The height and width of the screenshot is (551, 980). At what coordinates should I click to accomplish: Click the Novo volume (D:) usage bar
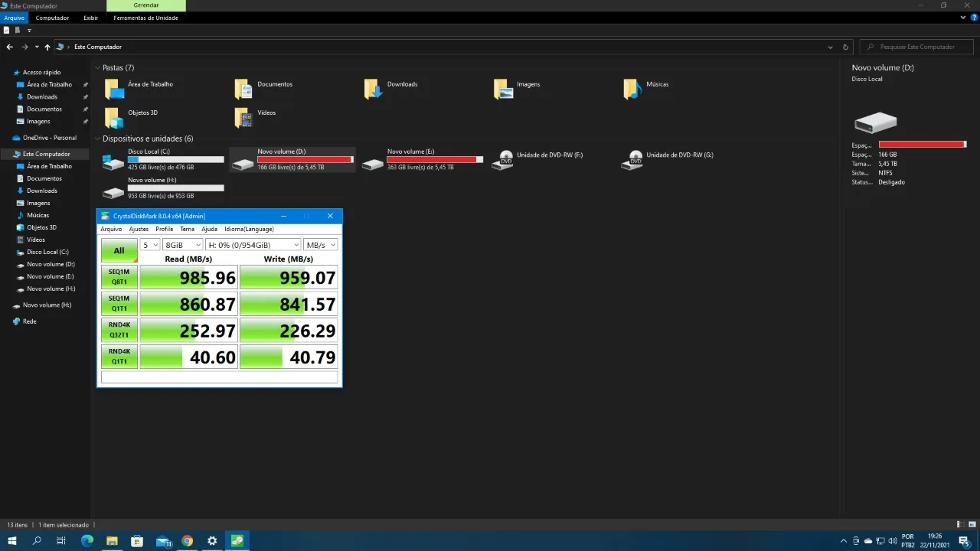305,159
